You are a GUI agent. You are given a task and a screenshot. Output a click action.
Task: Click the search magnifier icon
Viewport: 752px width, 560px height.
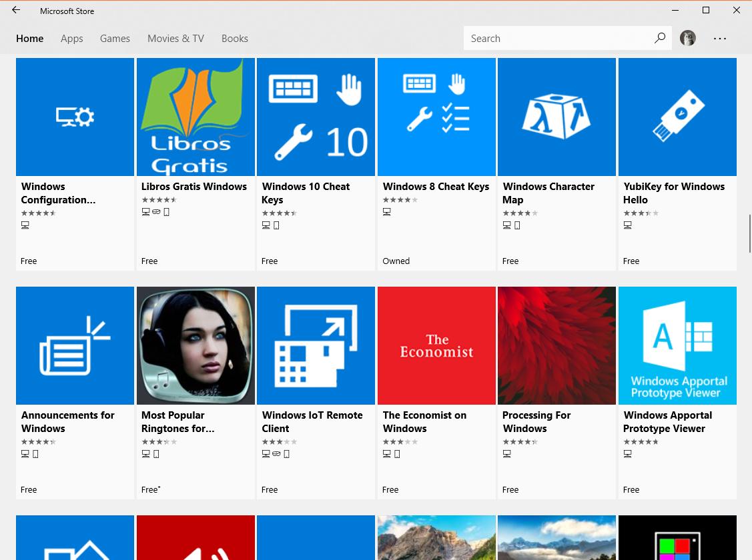[x=660, y=38]
